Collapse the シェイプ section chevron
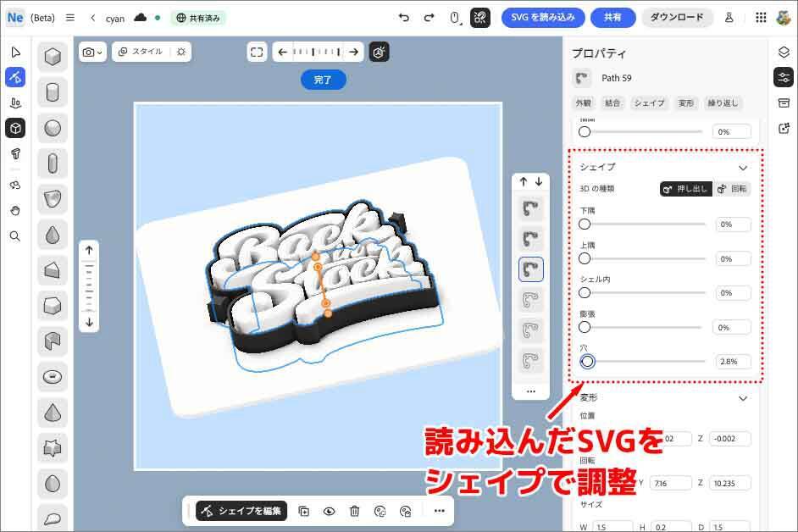This screenshot has width=798, height=532. tap(743, 168)
